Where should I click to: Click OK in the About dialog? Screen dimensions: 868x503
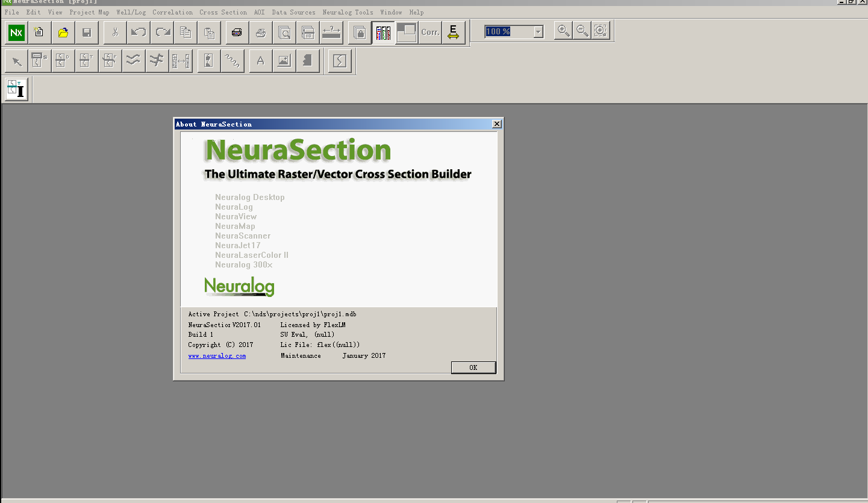click(x=473, y=367)
